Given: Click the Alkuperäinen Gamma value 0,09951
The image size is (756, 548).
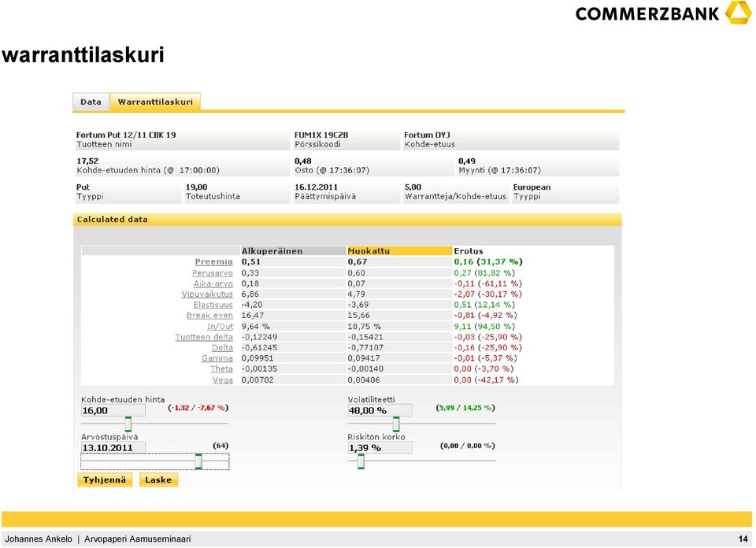Looking at the screenshot, I should 258,358.
